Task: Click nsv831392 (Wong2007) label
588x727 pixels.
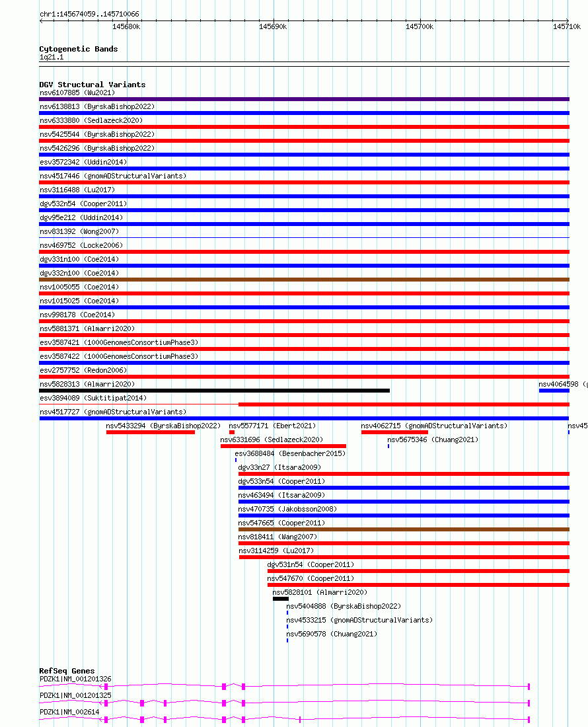Action: point(79,232)
